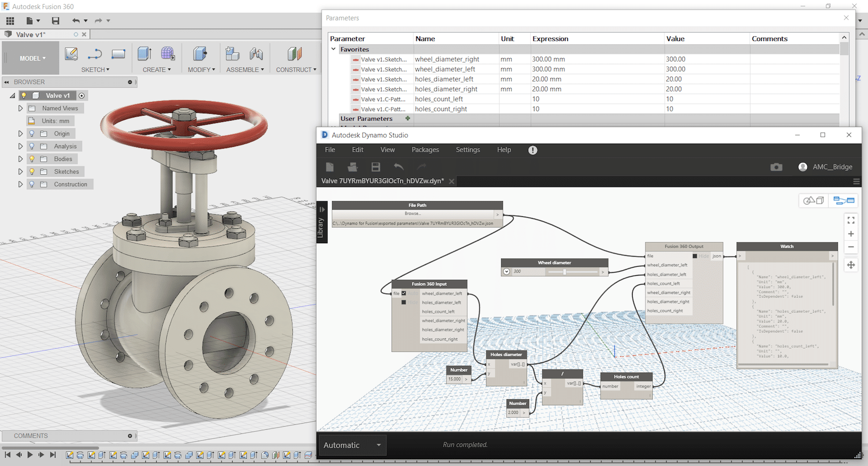Check holes_diameter_left box in Fusion 360 Input
868x466 pixels.
pyautogui.click(x=403, y=302)
